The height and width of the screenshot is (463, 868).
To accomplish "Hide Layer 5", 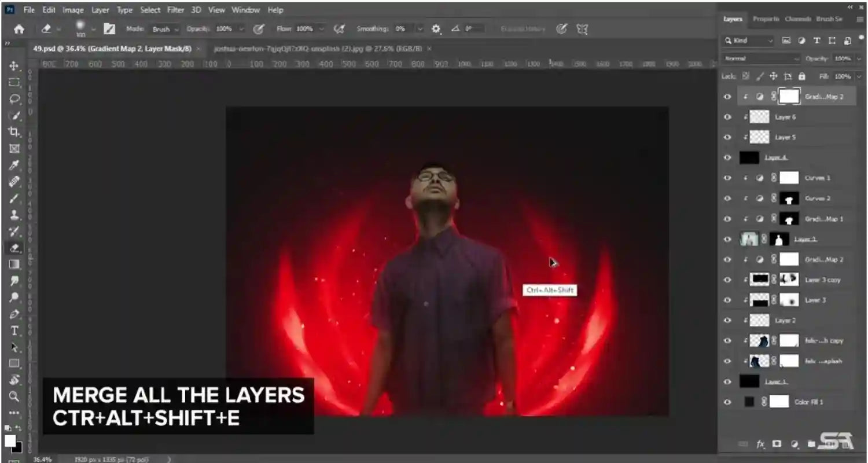I will [727, 137].
